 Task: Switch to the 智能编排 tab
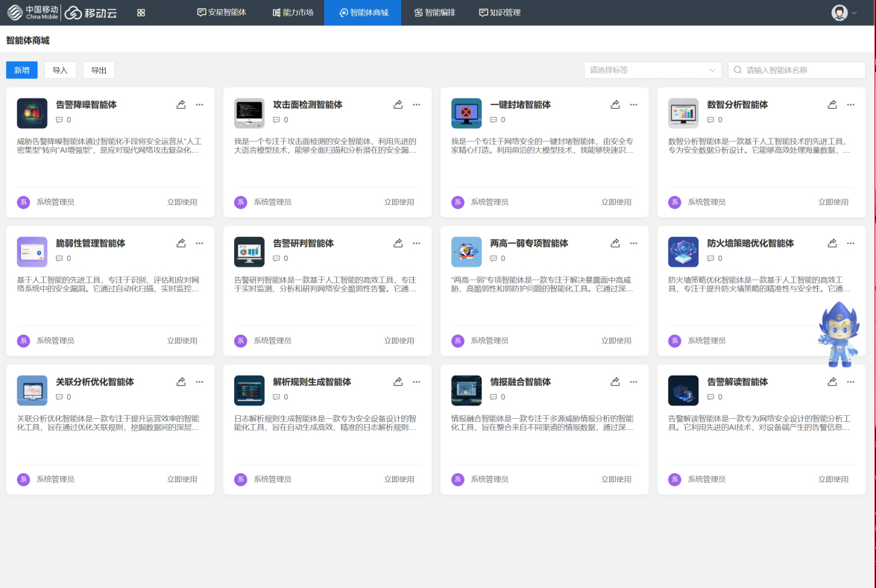pyautogui.click(x=435, y=12)
